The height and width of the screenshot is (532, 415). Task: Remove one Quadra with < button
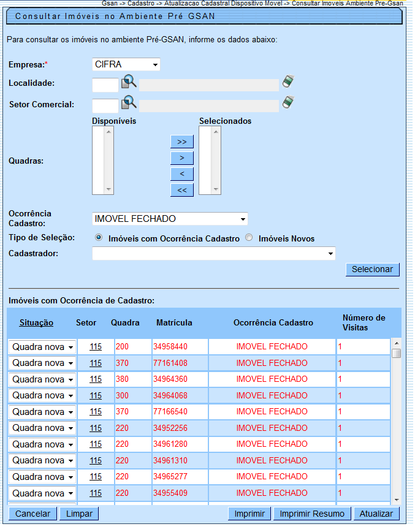(181, 174)
